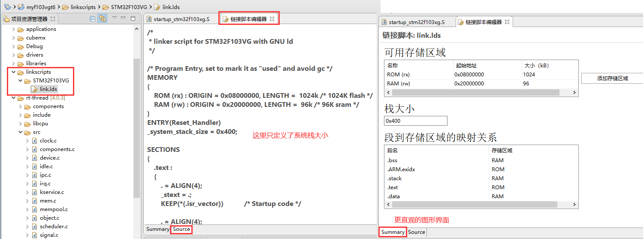Click the device.c file icon
The height and width of the screenshot is (239, 644).
point(34,158)
